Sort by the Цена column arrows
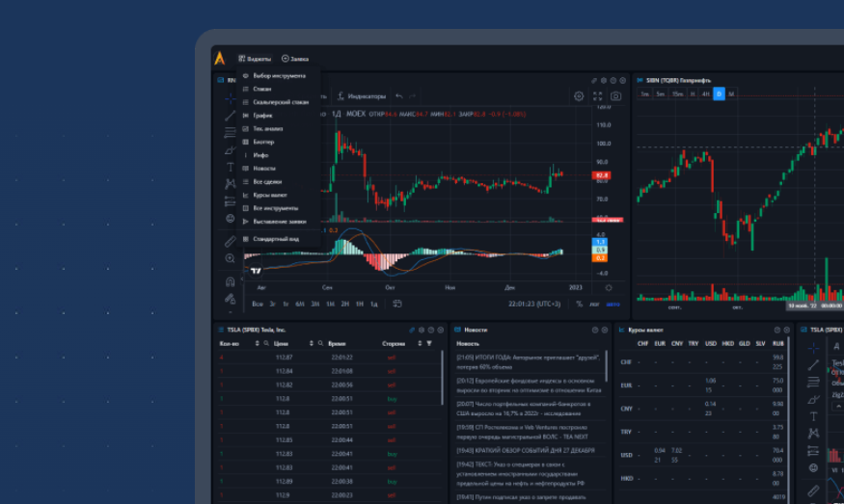Viewport: 844px width, 504px height. pos(312,343)
